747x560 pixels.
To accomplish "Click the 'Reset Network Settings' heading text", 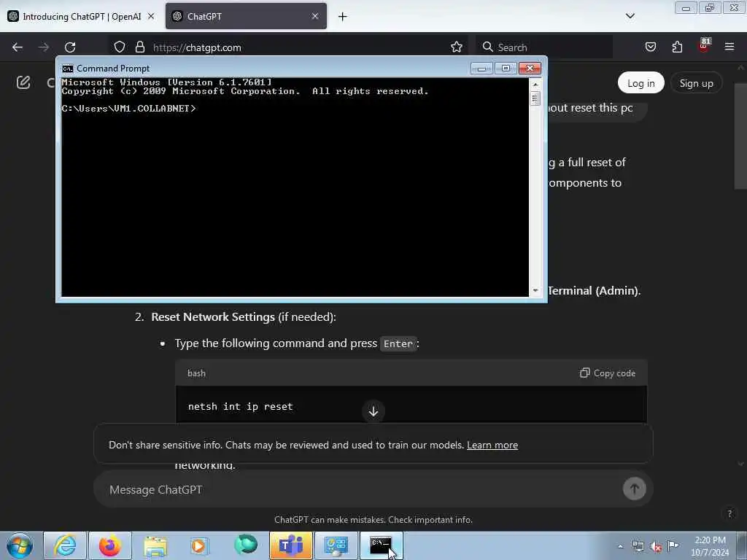I will point(213,317).
